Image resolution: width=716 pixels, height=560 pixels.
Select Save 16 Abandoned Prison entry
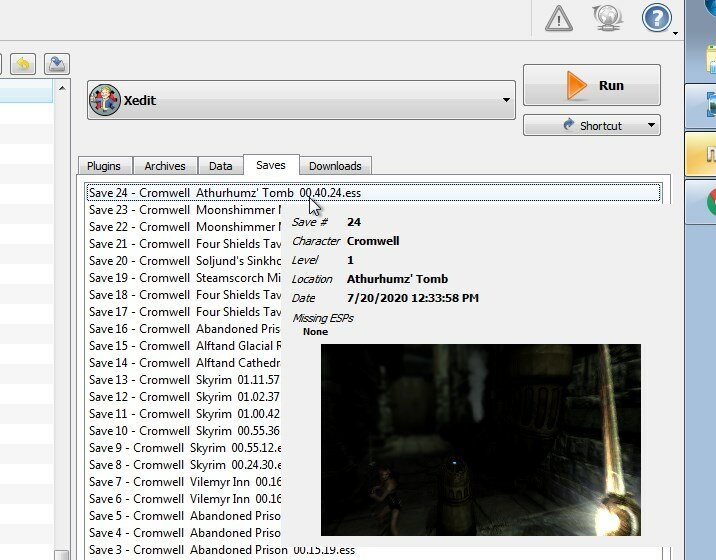point(184,328)
